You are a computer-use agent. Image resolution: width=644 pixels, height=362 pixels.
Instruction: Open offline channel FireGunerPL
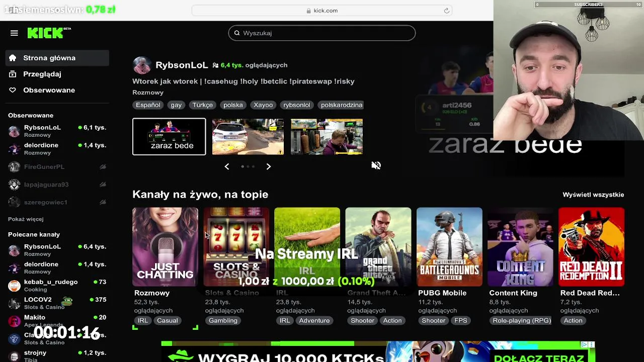(x=57, y=167)
